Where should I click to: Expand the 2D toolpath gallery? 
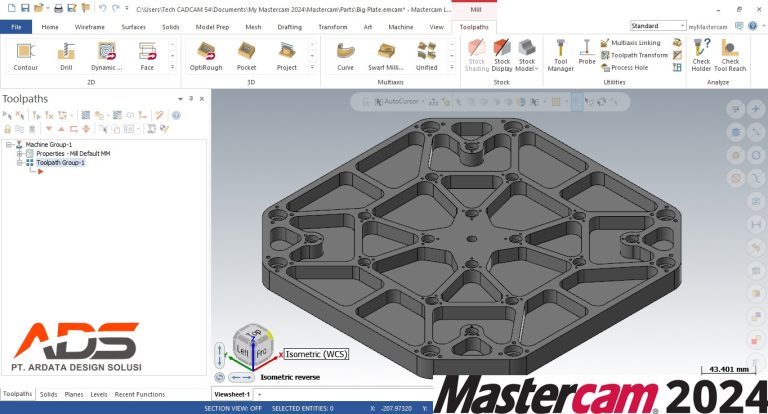(x=172, y=67)
